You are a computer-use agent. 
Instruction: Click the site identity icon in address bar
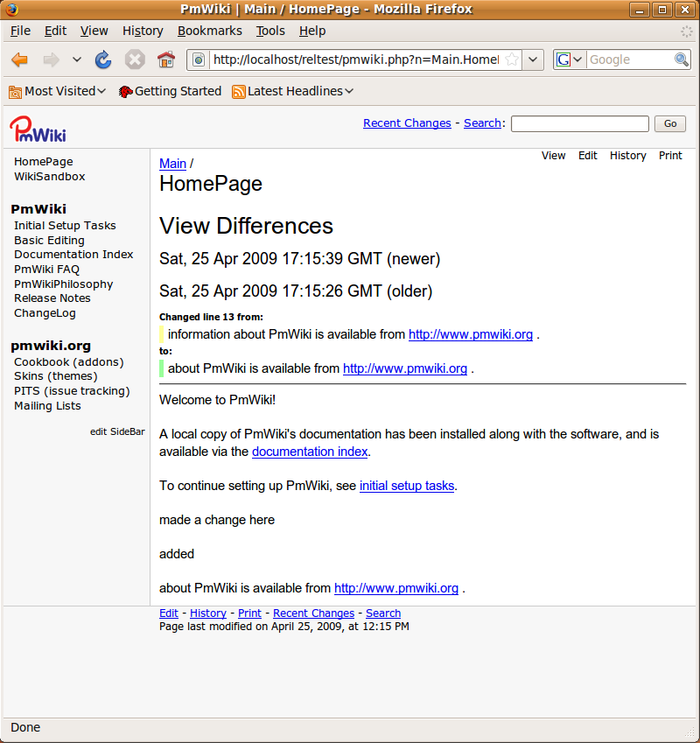(199, 60)
